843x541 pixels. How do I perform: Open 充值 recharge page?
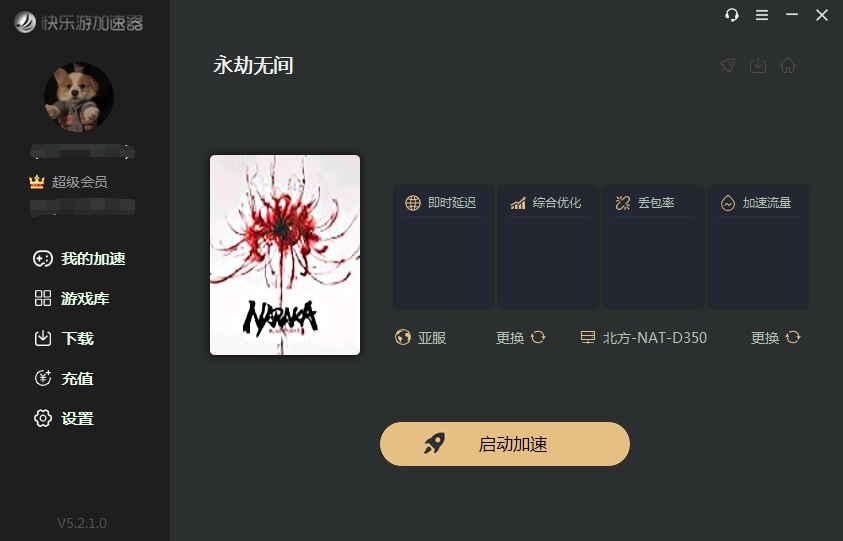tap(64, 379)
